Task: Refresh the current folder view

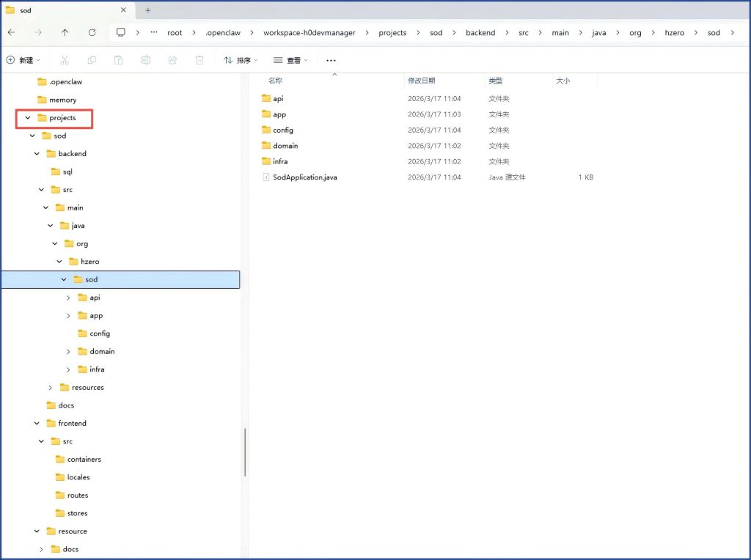Action: [92, 32]
